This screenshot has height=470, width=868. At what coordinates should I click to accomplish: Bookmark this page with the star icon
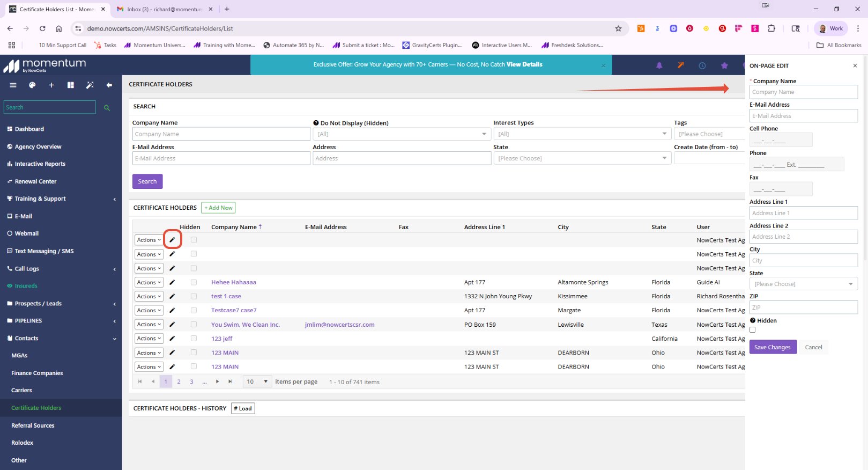[x=618, y=28]
